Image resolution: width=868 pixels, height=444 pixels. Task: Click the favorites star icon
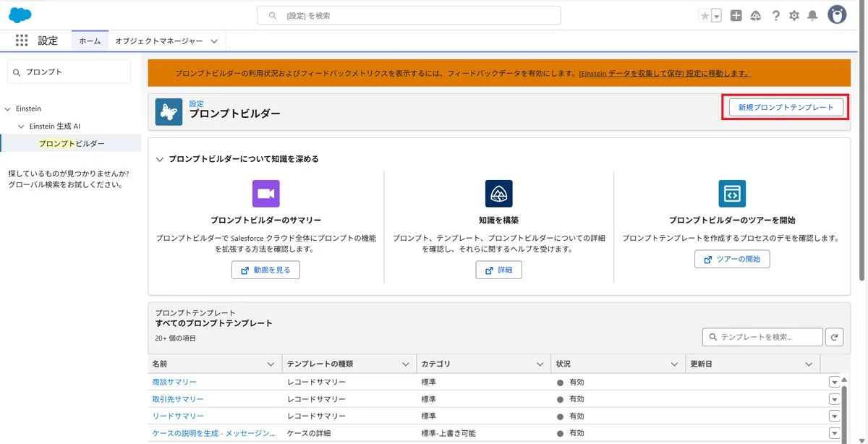[705, 15]
